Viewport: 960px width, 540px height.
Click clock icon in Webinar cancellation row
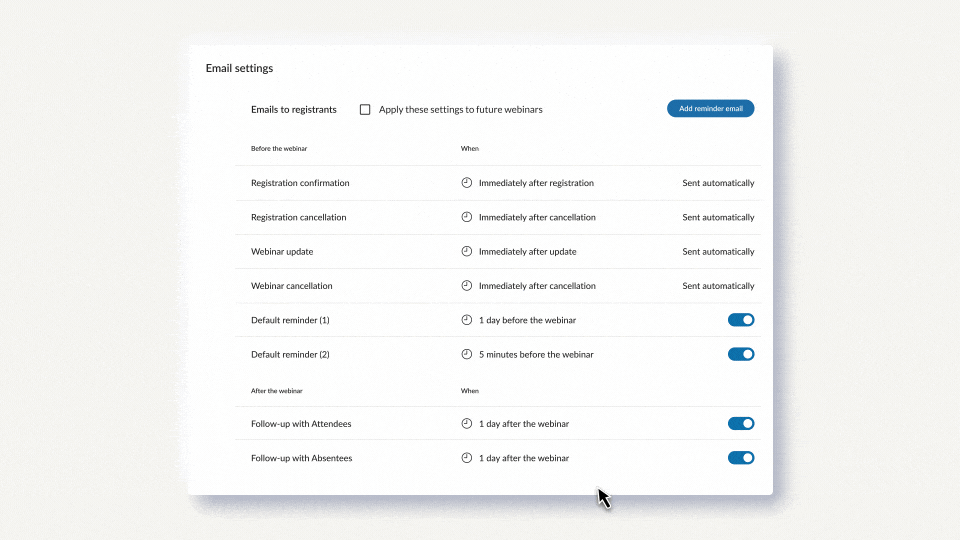click(x=466, y=285)
